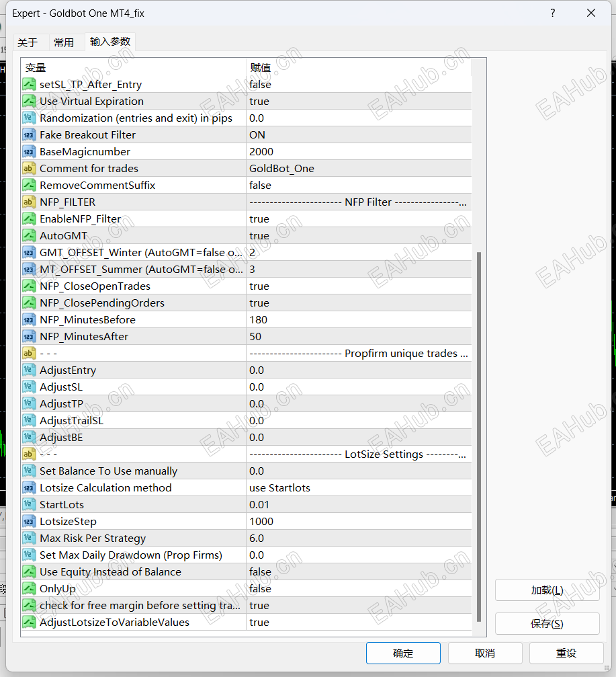Open the Fake Breakout Filter ON value
Viewport: 616px width, 677px height.
point(359,134)
